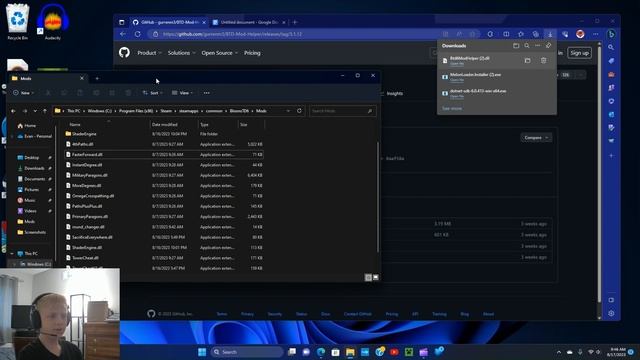This screenshot has height=360, width=640.
Task: Expand the GitHub Product menu
Action: pyautogui.click(x=149, y=53)
